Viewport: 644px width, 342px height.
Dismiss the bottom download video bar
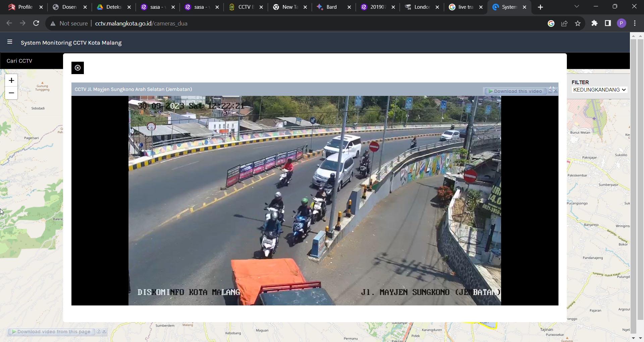point(104,331)
